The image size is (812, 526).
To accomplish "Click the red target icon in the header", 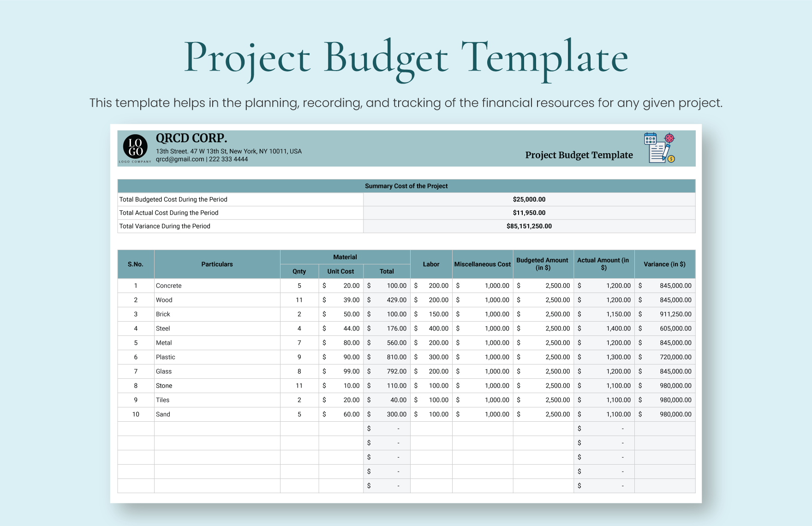I will click(x=669, y=138).
